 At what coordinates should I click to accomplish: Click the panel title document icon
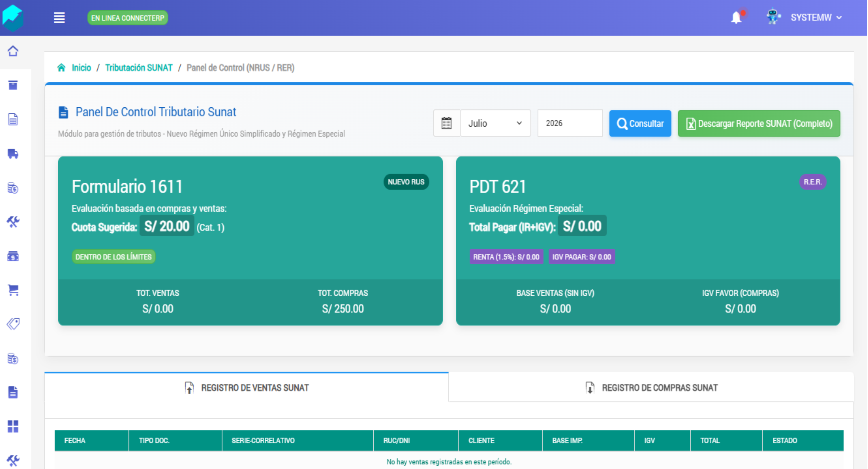click(x=63, y=112)
